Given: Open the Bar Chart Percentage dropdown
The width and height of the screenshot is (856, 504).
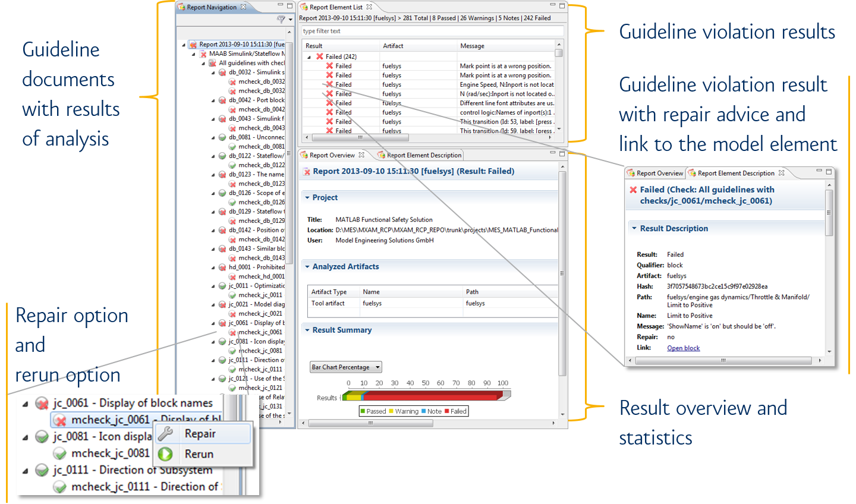Looking at the screenshot, I should click(345, 367).
